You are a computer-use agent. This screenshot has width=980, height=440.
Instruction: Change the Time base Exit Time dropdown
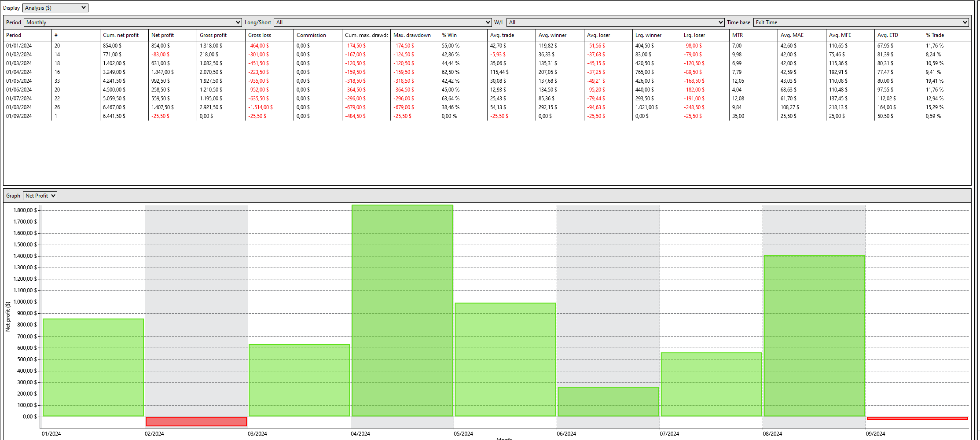[861, 22]
